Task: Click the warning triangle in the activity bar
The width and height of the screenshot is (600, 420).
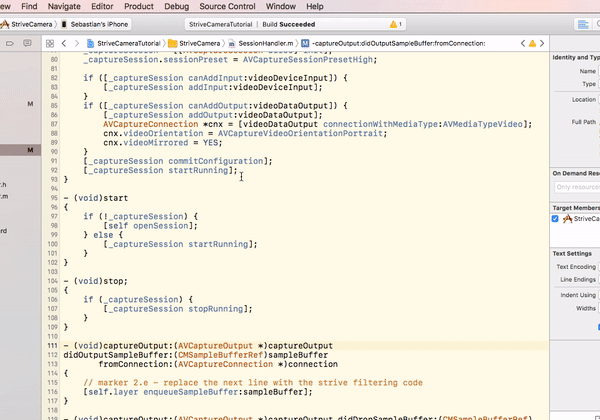Action: coord(395,24)
